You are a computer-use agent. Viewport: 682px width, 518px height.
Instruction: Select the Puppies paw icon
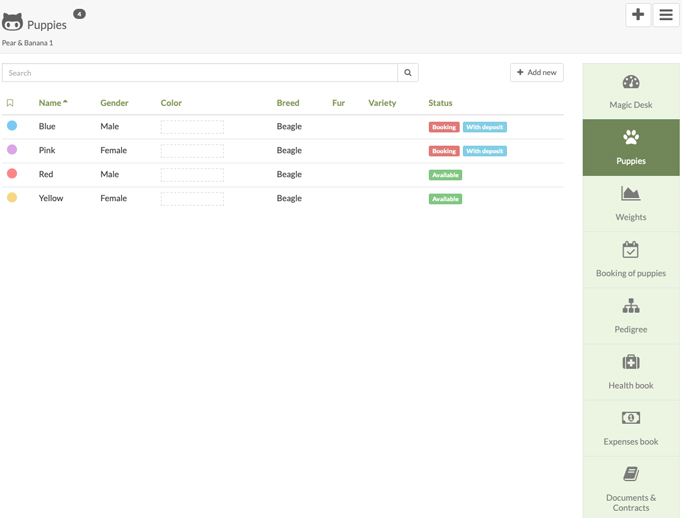click(630, 138)
